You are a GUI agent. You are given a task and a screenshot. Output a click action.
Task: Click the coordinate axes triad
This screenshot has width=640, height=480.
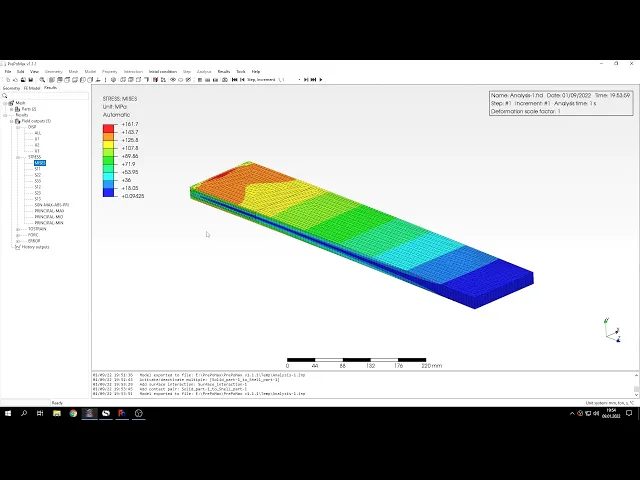pos(612,331)
